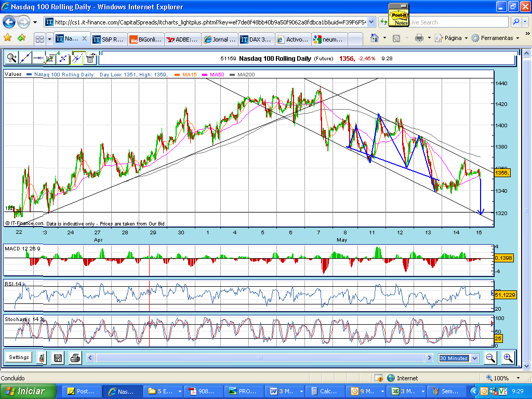
Task: Open the 908... PDF taskbar button
Action: coord(204,392)
